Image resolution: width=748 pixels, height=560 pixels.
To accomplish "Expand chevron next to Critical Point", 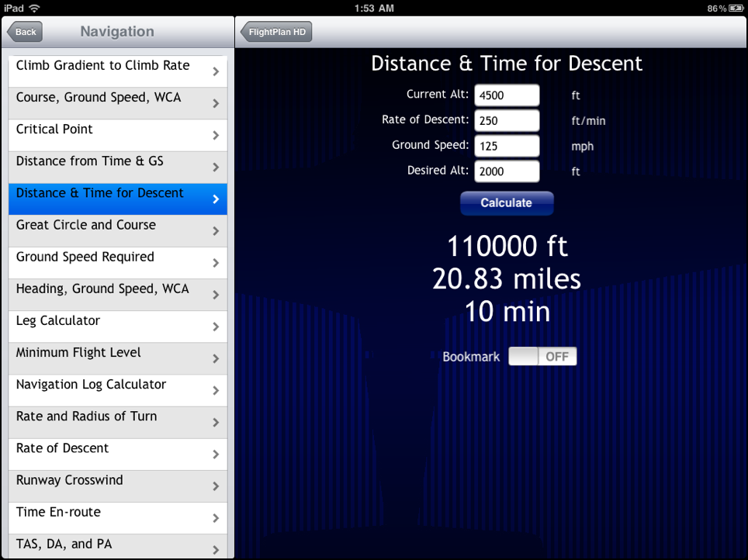I will point(216,136).
